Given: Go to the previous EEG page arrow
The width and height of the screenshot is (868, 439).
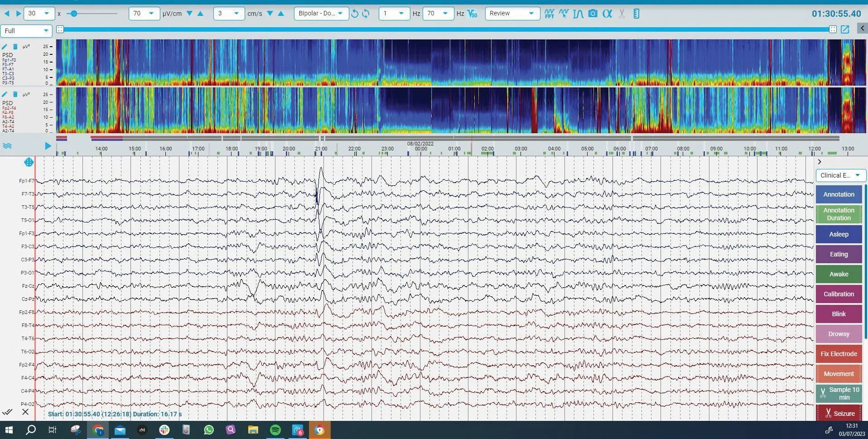Looking at the screenshot, I should click(7, 14).
